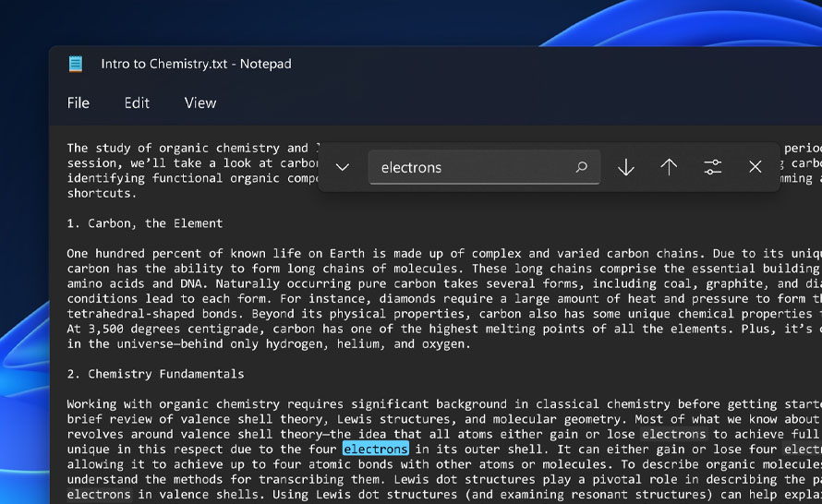This screenshot has height=504, width=822.
Task: Click the magnifier search icon in find box
Action: (x=581, y=167)
